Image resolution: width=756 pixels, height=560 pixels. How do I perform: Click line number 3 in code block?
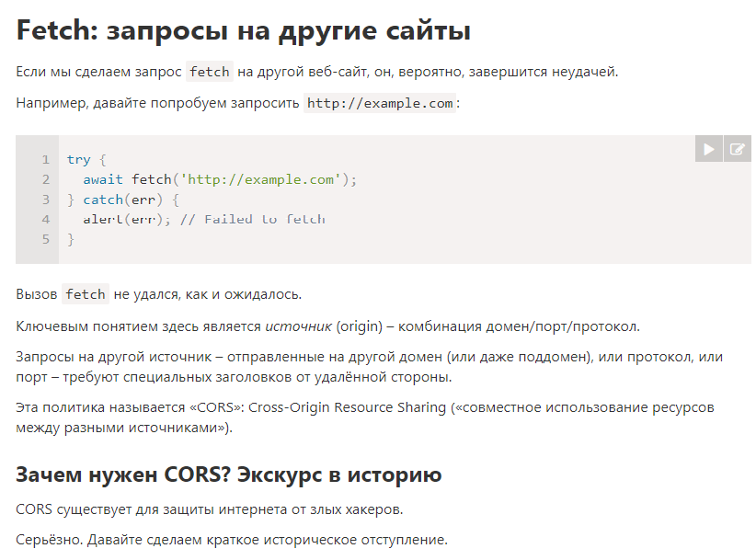(45, 200)
